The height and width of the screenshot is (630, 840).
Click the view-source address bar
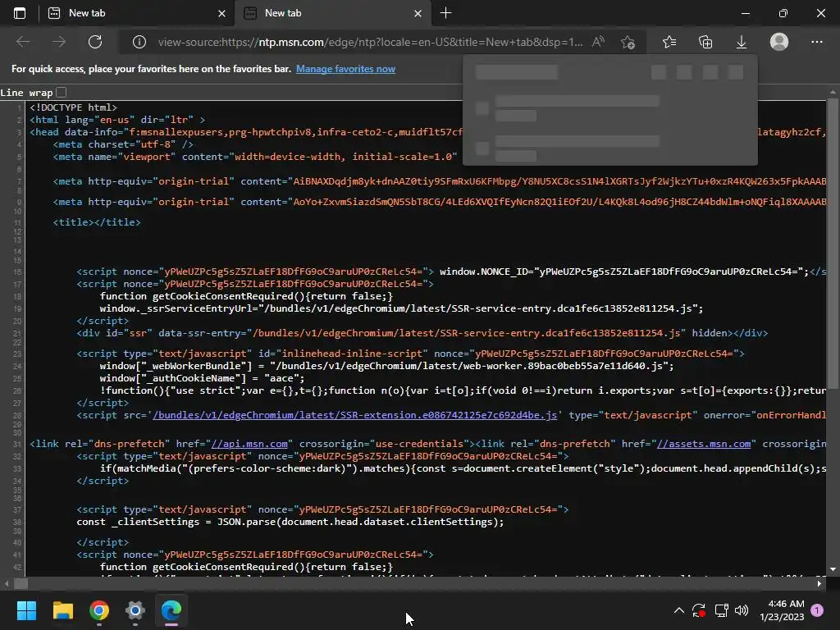(370, 42)
